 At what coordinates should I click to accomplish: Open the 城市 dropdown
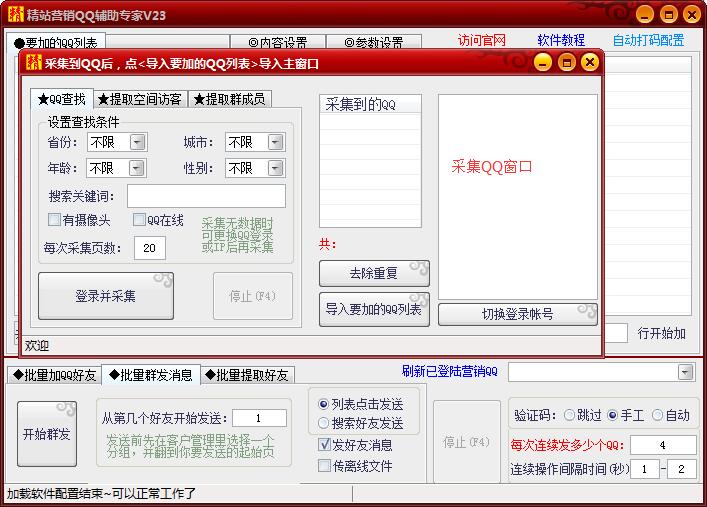point(275,143)
